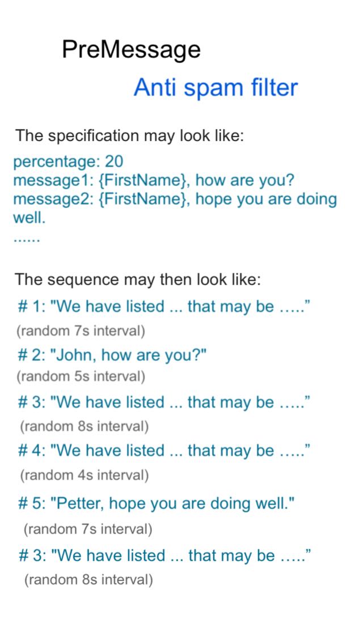Click 'random 8s interval' note above # 4
Viewport: 363px width, 644px height.
pyautogui.click(x=85, y=426)
